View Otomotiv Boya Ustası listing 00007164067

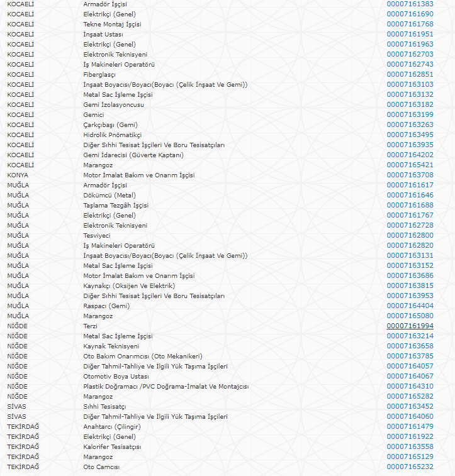(x=410, y=376)
